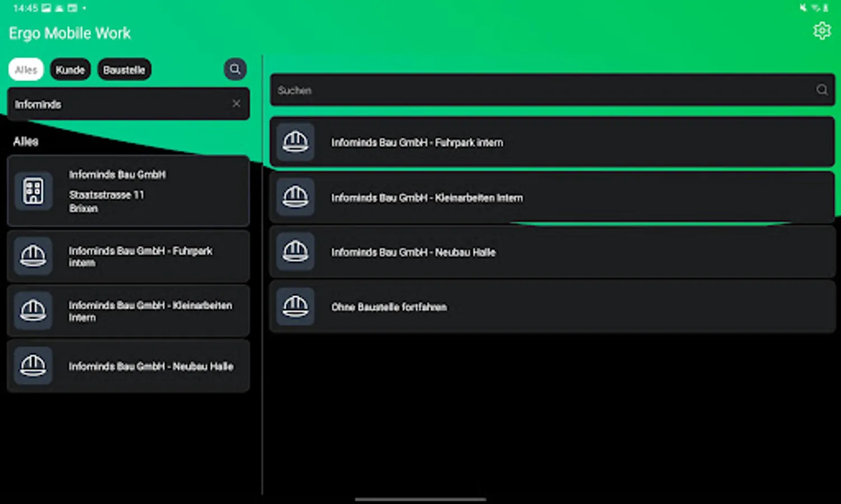Viewport: 841px width, 504px height.
Task: Select the Alles filter chip
Action: [26, 69]
